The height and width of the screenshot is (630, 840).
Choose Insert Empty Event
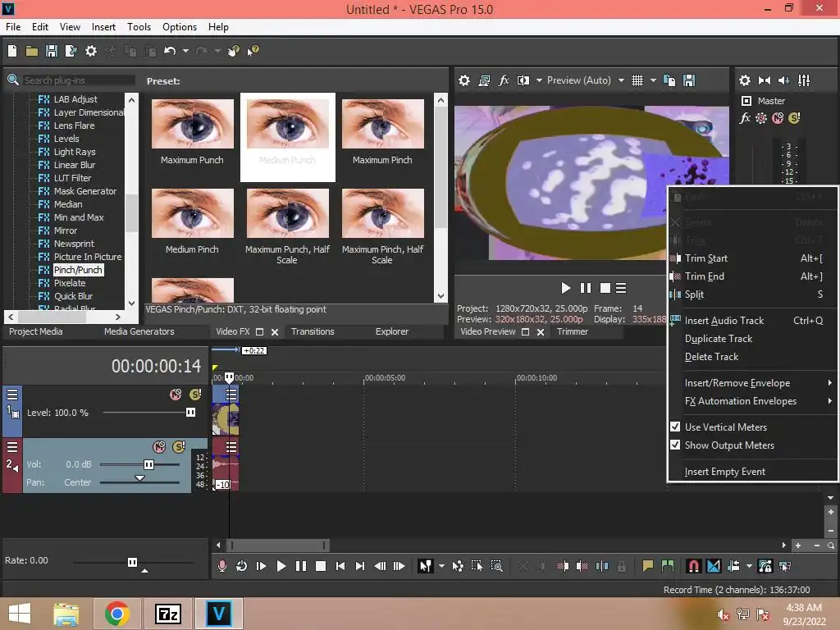[x=753, y=472]
